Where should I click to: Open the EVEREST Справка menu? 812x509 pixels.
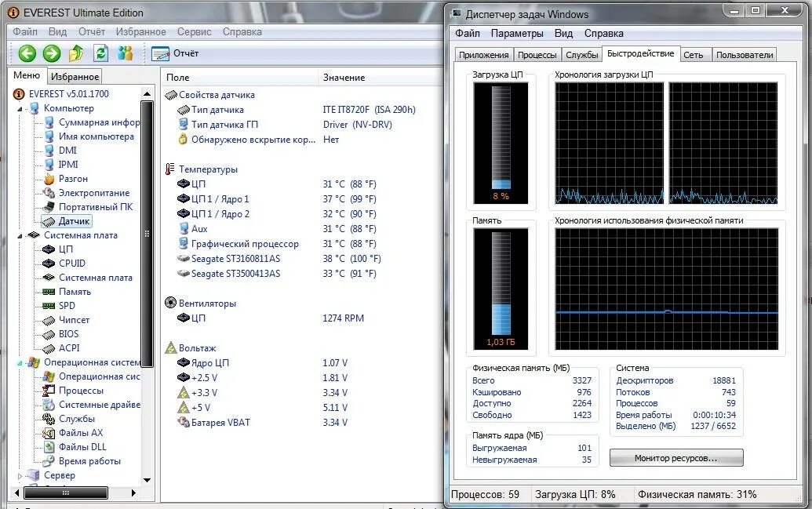click(242, 31)
